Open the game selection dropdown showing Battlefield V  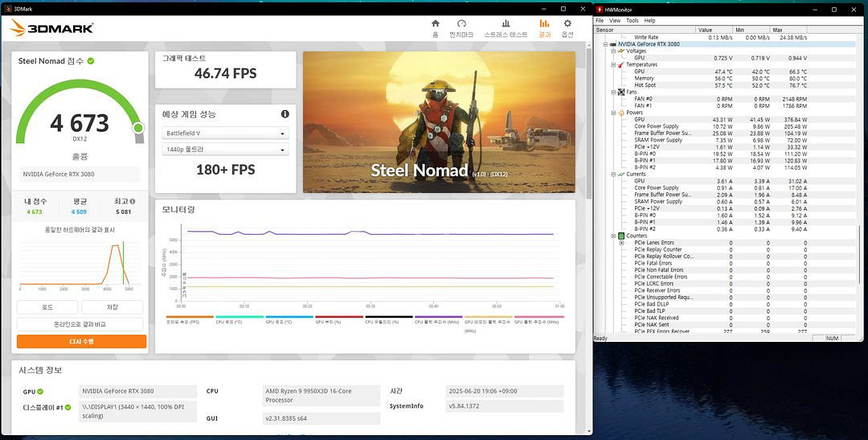click(226, 134)
